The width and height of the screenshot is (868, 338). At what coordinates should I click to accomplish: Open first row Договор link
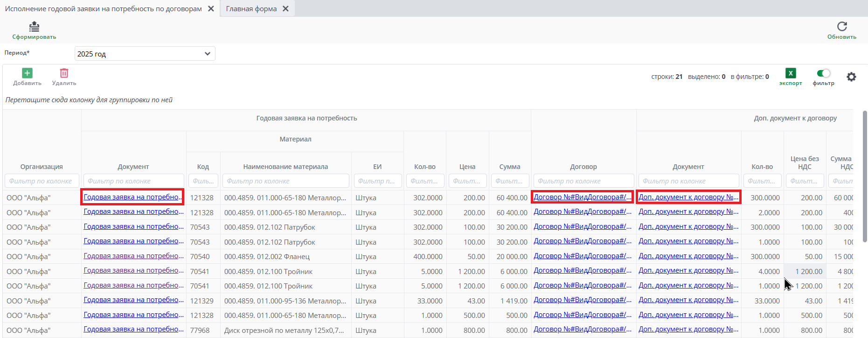coord(582,197)
